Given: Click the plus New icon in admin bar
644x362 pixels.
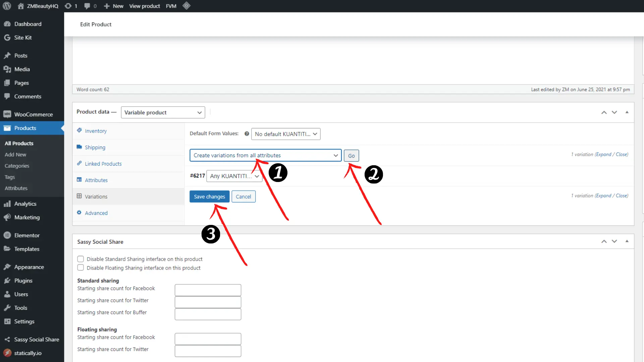Looking at the screenshot, I should (x=107, y=6).
